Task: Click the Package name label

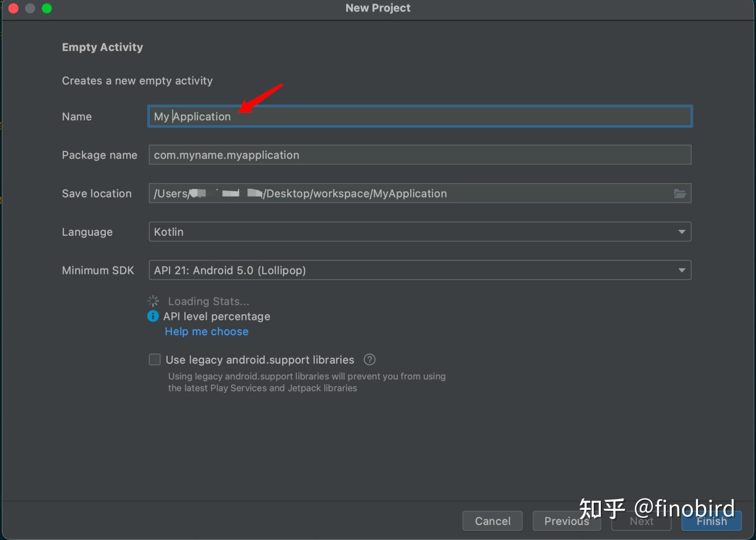Action: point(99,155)
